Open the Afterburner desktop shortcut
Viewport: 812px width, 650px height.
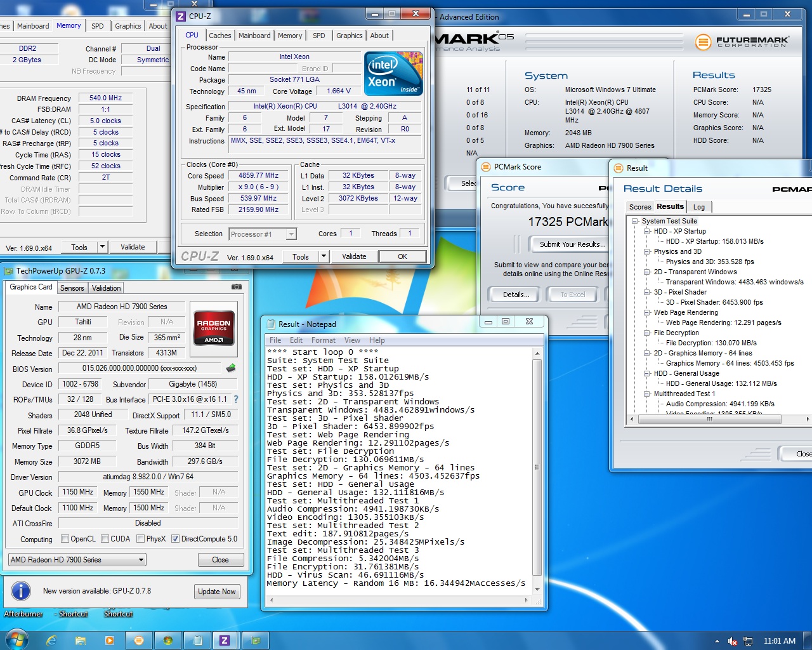(23, 613)
